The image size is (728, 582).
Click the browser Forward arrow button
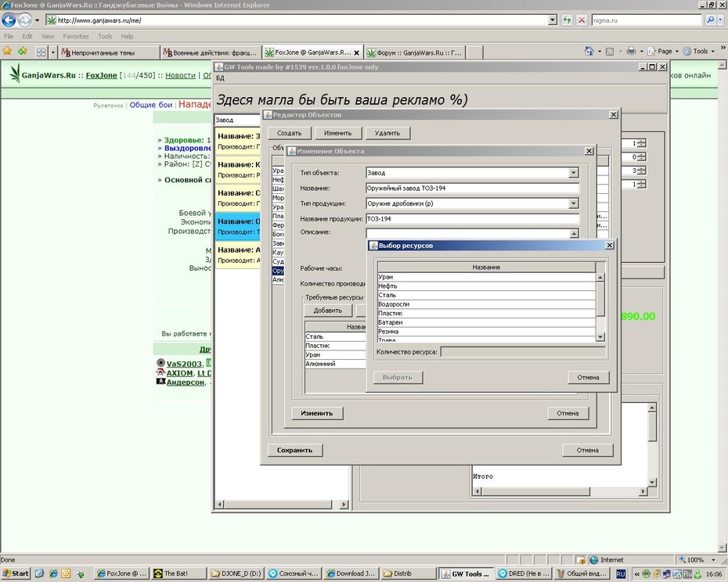[24, 20]
